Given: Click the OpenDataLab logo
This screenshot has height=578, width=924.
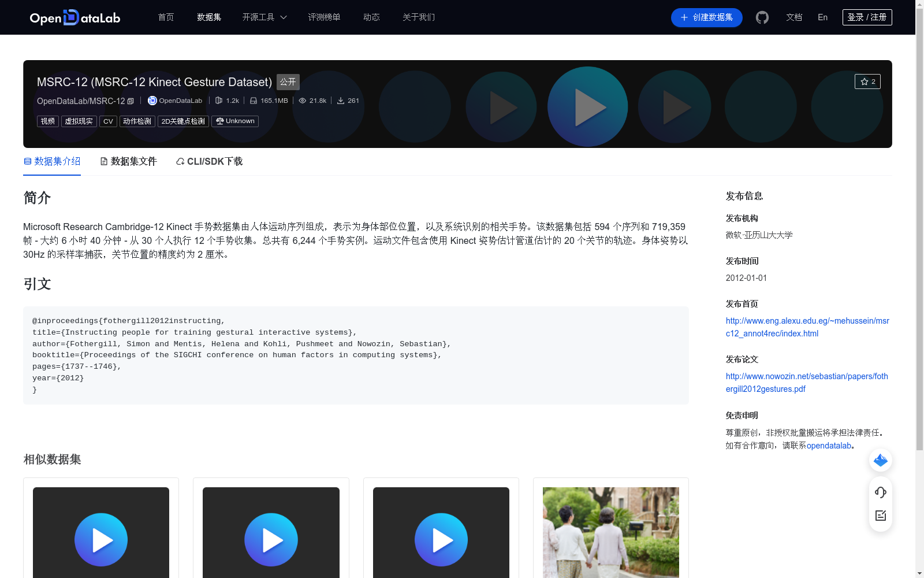Looking at the screenshot, I should click(x=75, y=17).
